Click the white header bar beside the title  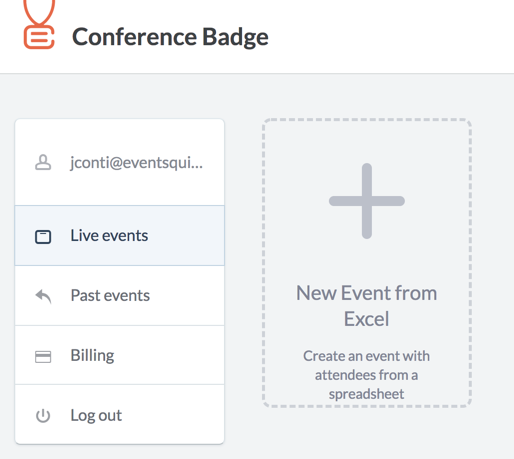tap(390, 36)
